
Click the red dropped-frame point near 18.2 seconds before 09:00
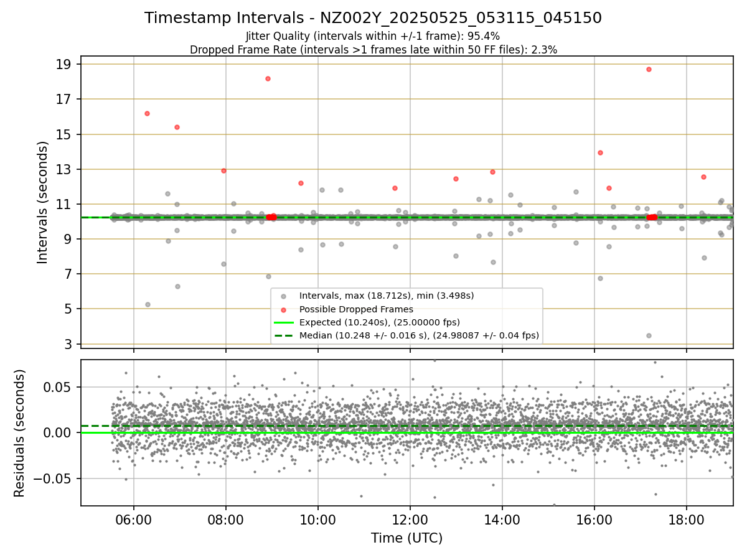pyautogui.click(x=268, y=78)
